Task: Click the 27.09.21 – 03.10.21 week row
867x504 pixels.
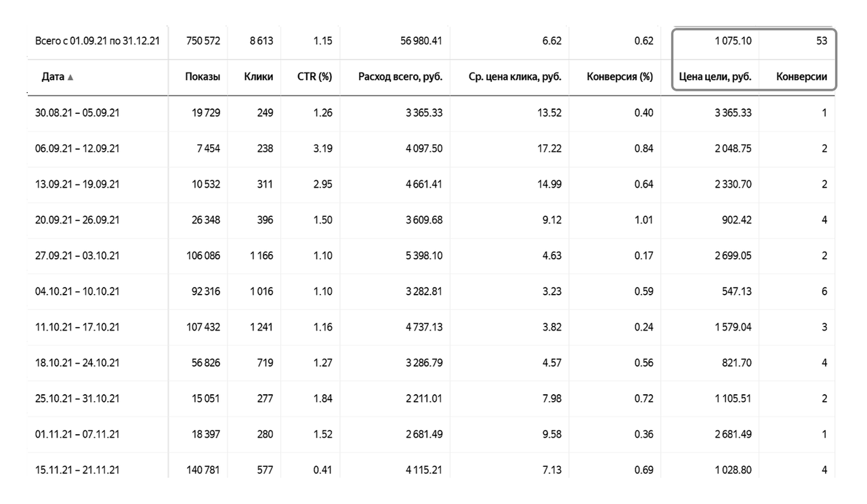Action: click(77, 256)
